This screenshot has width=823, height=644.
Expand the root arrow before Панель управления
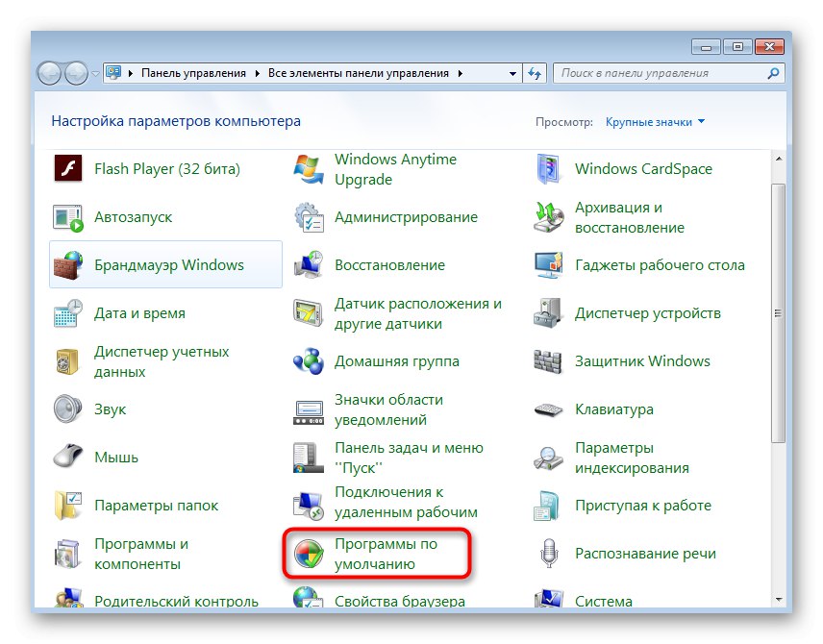click(130, 73)
